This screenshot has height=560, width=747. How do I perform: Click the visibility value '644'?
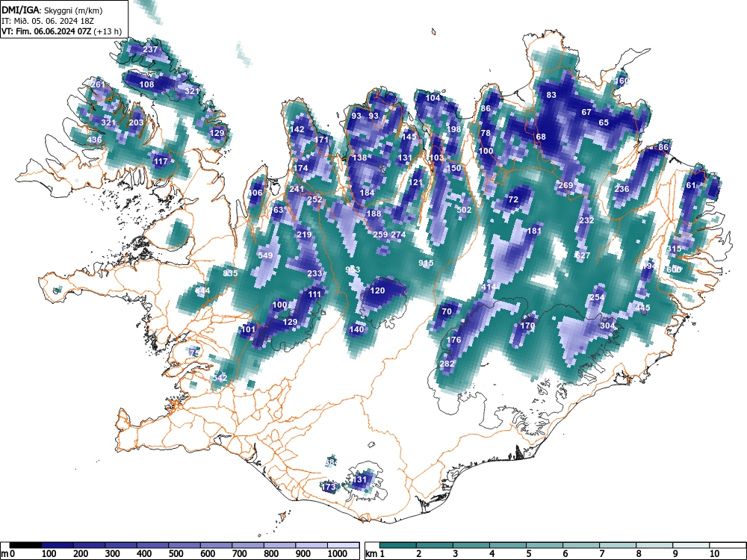pyautogui.click(x=202, y=290)
